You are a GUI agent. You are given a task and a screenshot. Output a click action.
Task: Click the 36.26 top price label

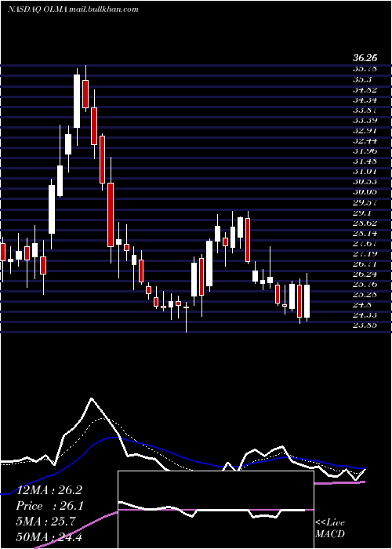coord(365,58)
